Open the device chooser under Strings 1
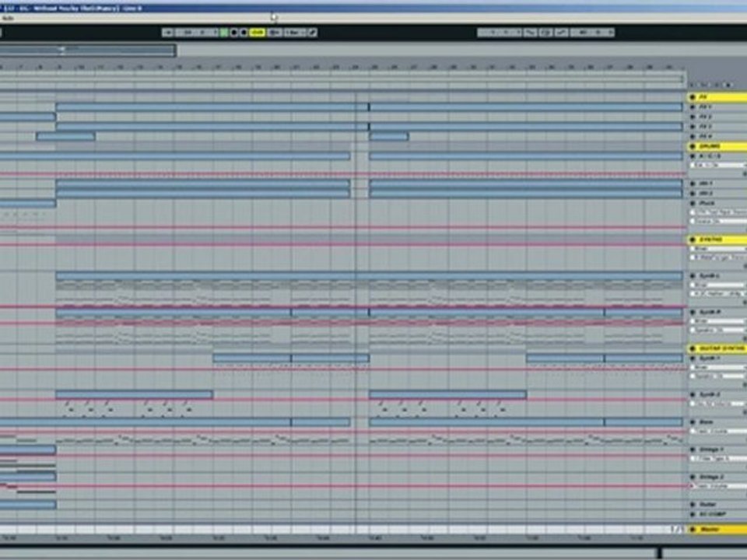Viewport: 747px width, 560px height. [x=720, y=459]
